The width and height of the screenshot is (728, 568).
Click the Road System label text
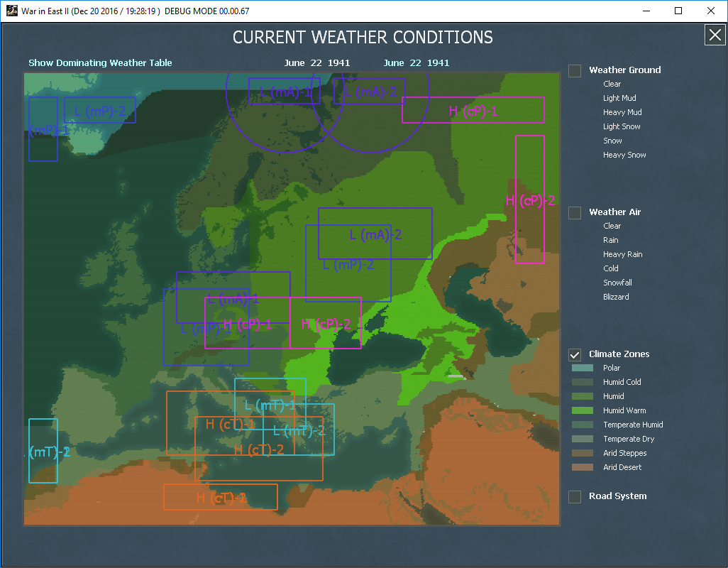click(x=617, y=496)
